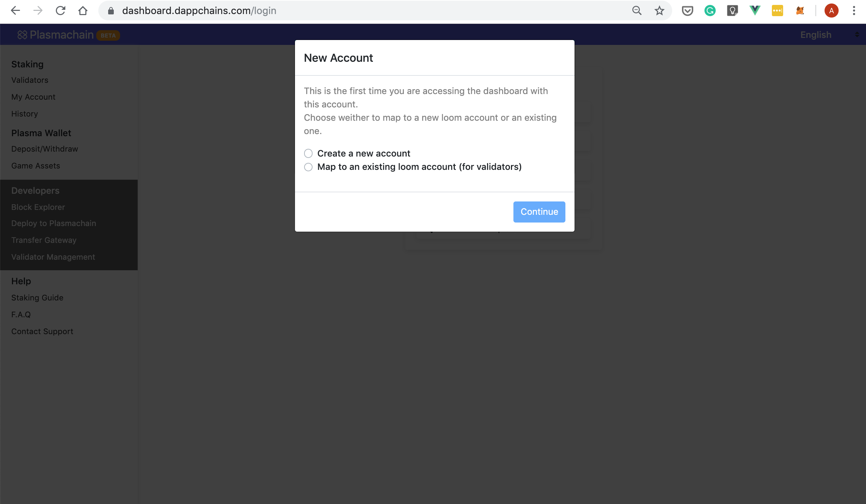
Task: Click the Plasmachain logo
Action: [55, 35]
